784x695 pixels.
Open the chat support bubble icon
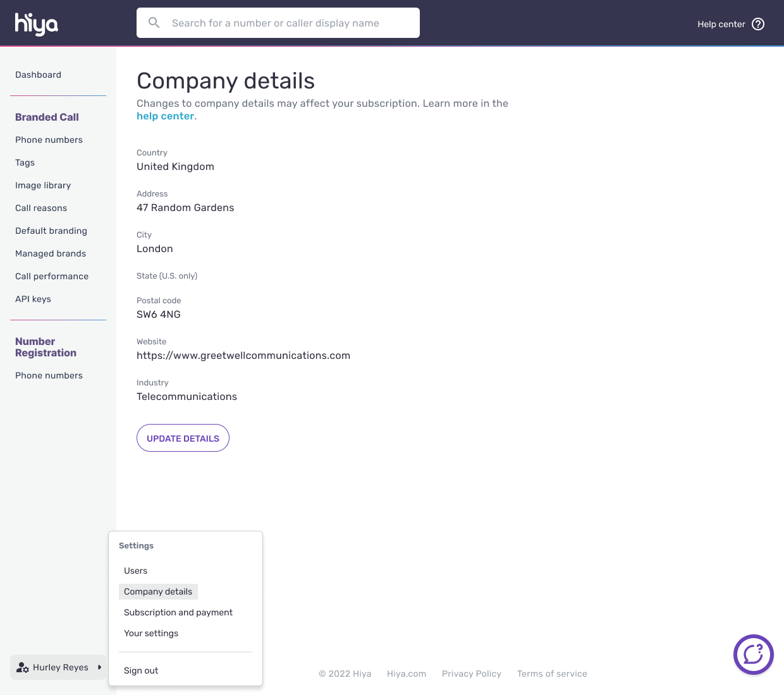tap(753, 655)
